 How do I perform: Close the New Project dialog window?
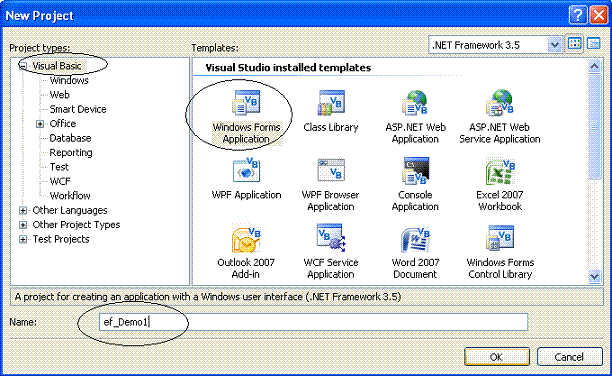[598, 15]
